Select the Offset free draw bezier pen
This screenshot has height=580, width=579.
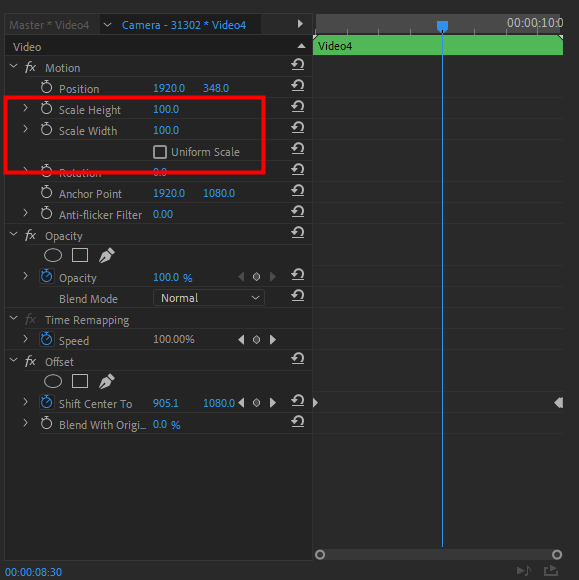[107, 381]
